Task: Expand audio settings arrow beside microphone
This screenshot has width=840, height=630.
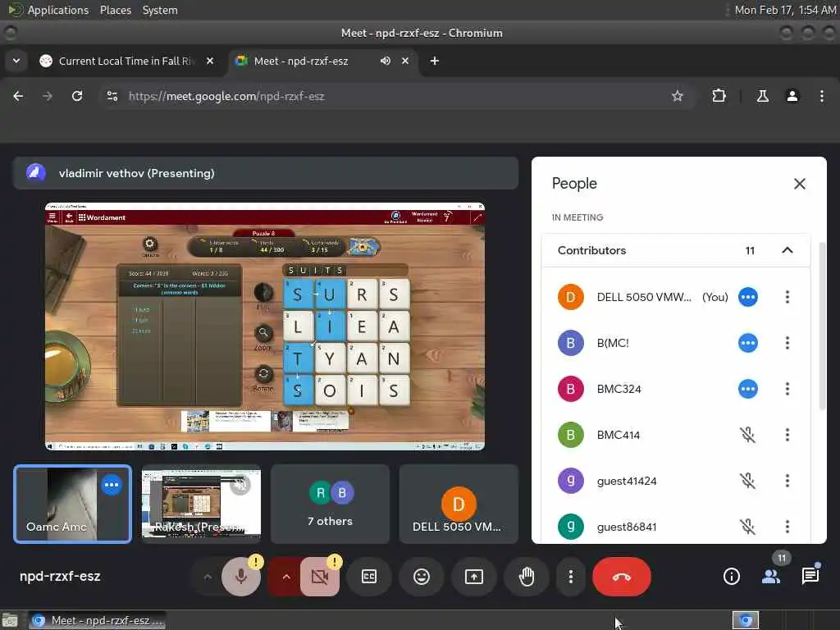Action: [x=208, y=577]
